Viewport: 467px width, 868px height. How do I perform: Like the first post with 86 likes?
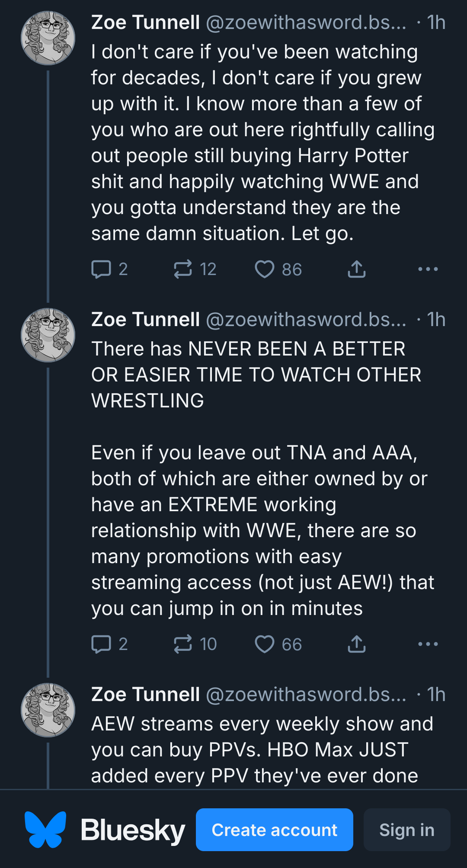click(278, 269)
